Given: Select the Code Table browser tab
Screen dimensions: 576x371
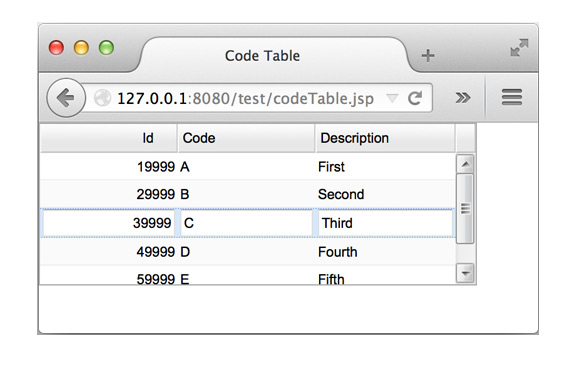Looking at the screenshot, I should tap(262, 56).
